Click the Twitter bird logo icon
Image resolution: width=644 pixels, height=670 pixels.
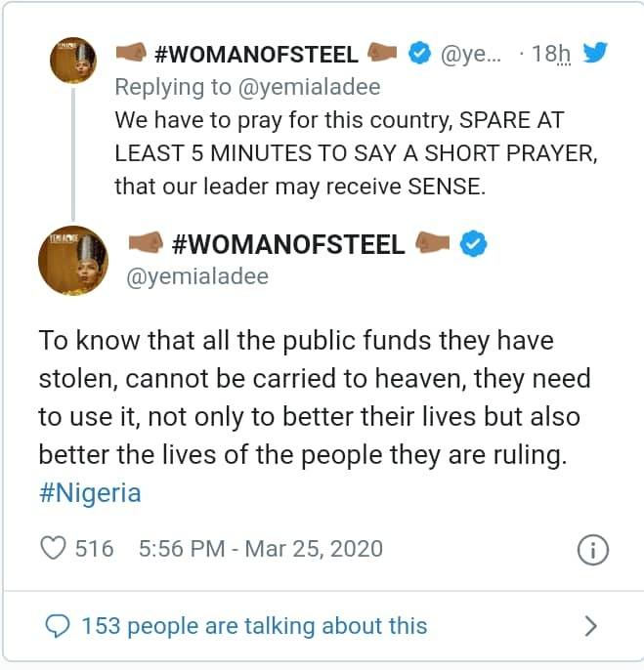[x=594, y=53]
